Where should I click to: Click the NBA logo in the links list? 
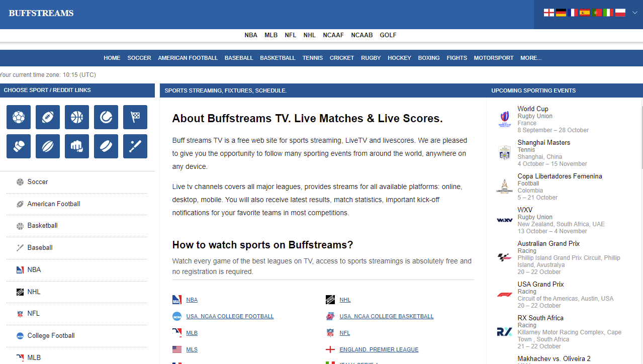tap(177, 300)
